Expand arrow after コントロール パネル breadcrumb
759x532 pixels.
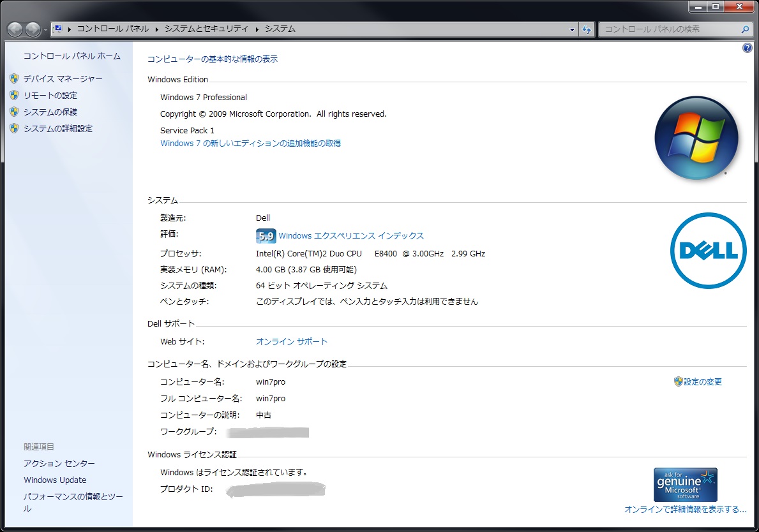click(157, 29)
